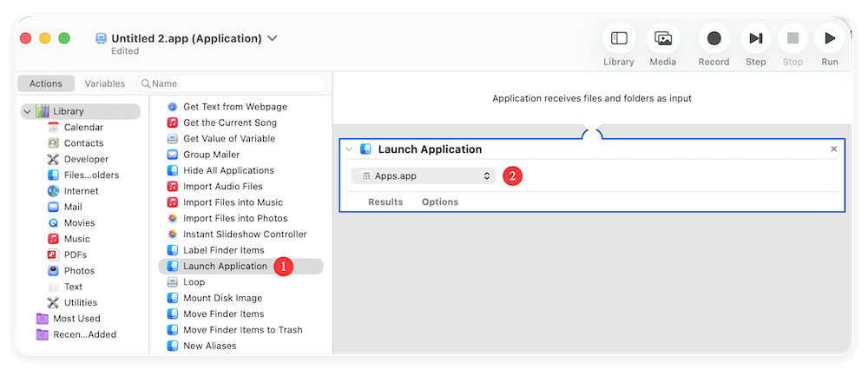The height and width of the screenshot is (370, 868).
Task: Select Launch Application action in list
Action: [240, 267]
